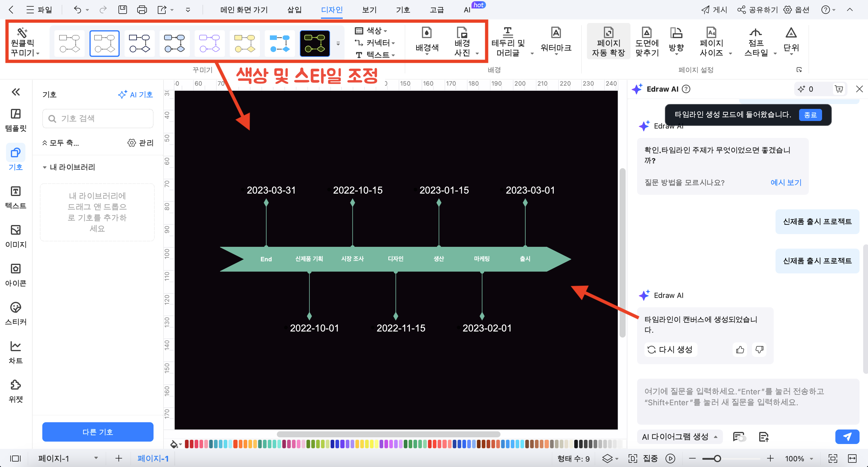Open the 텍스트 sidebar panel
This screenshot has height=467, width=868.
(15, 197)
